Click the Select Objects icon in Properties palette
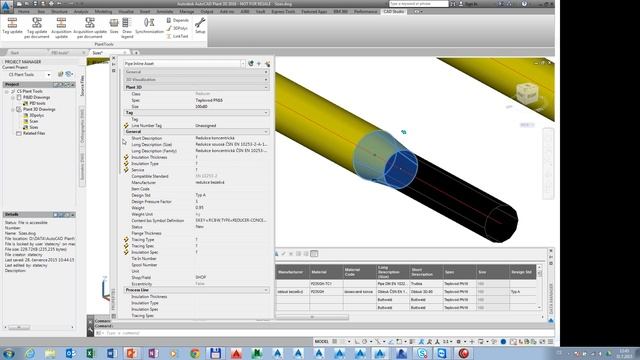Viewport: 640px width, 360px height. click(x=259, y=64)
